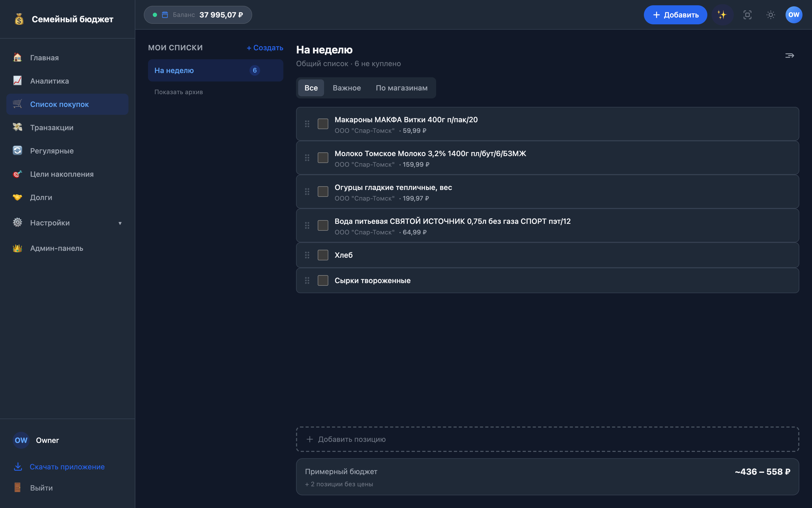Click the handshake icon next to Долги
Image resolution: width=812 pixels, height=508 pixels.
point(17,197)
